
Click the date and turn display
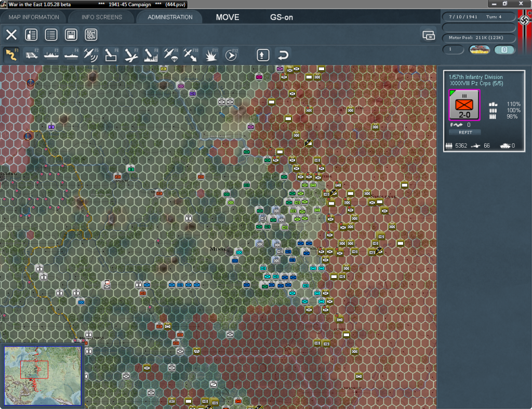478,17
